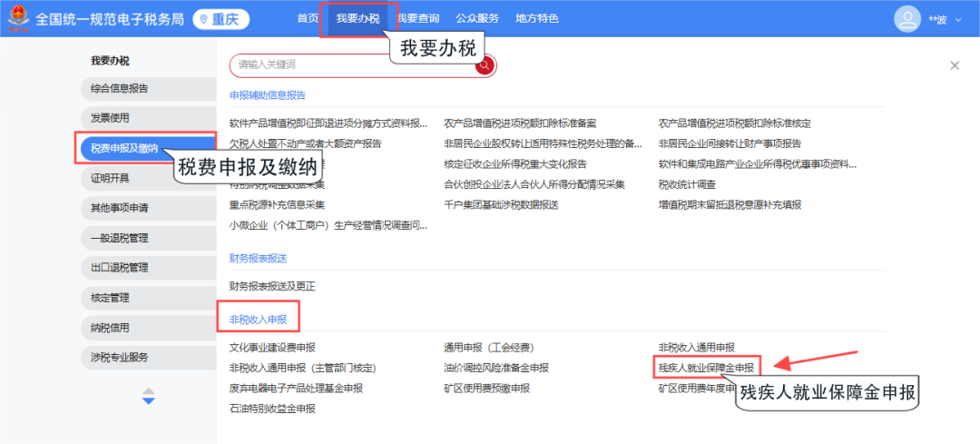The image size is (980, 444).
Task: Open 财务报表报送及更正
Action: point(272,286)
